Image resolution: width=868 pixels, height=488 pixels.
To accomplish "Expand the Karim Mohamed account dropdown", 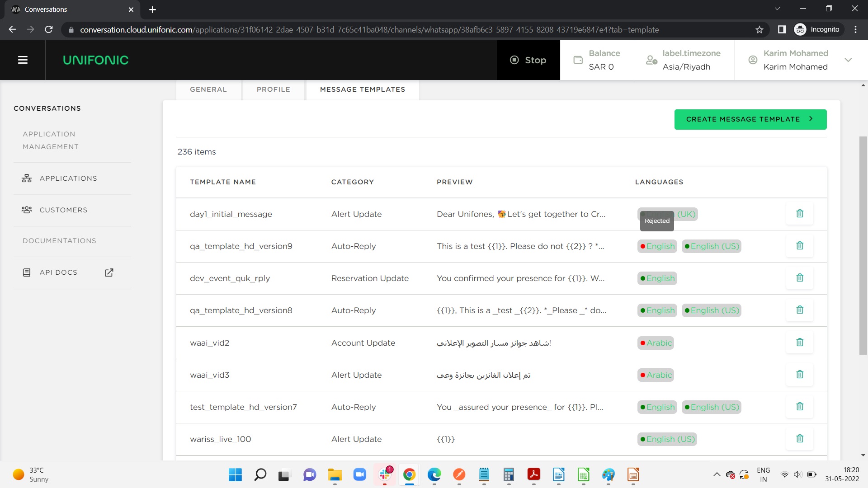I will point(848,60).
